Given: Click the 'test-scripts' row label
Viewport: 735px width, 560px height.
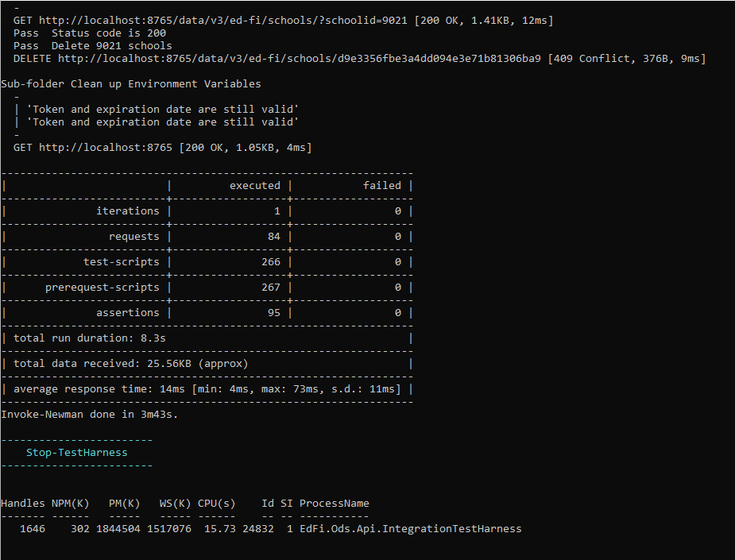Looking at the screenshot, I should tap(122, 262).
